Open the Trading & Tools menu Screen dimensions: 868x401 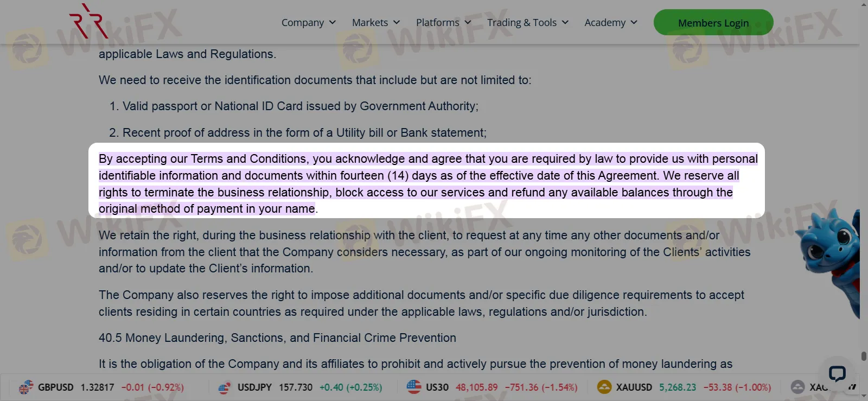(527, 22)
